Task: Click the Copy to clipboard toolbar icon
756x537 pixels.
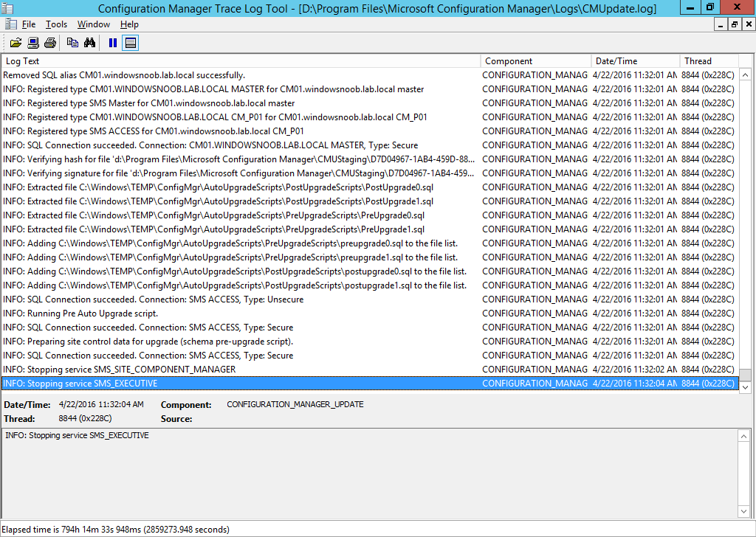Action: click(72, 43)
